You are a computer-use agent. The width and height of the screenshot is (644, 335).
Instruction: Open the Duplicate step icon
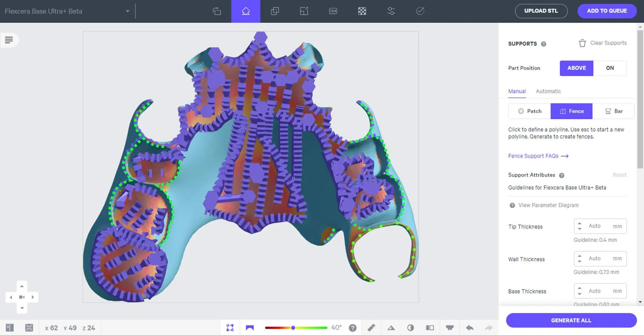tap(275, 11)
